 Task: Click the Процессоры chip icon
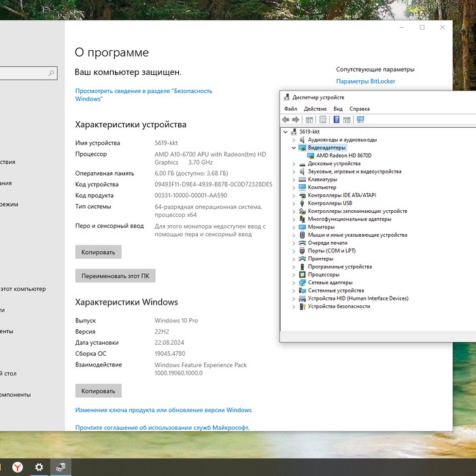click(x=302, y=275)
